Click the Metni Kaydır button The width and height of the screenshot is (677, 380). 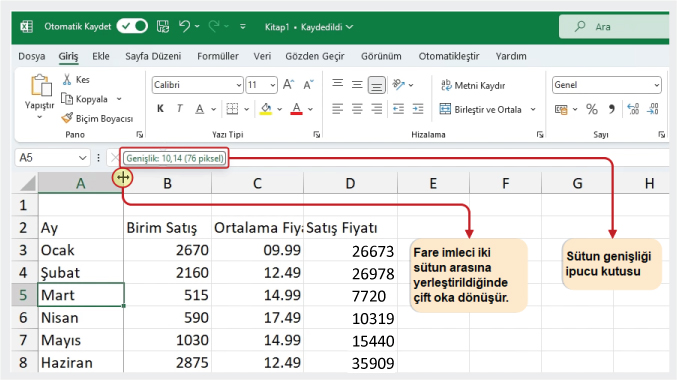tap(473, 85)
